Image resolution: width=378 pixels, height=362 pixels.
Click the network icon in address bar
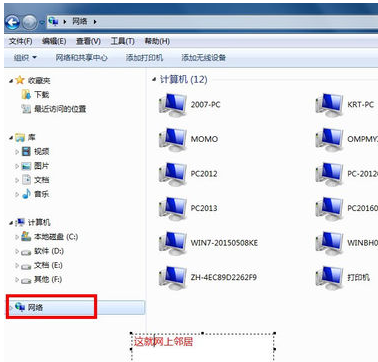pos(54,22)
